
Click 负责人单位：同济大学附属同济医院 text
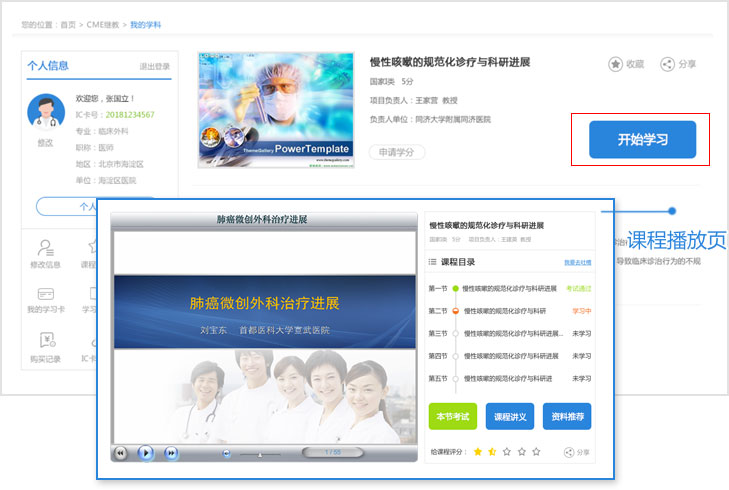click(x=430, y=119)
